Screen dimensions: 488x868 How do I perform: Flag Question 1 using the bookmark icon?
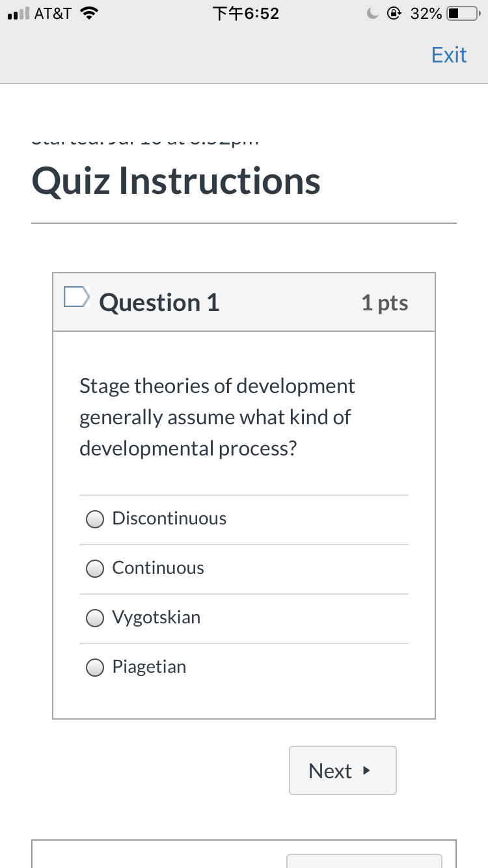point(76,297)
